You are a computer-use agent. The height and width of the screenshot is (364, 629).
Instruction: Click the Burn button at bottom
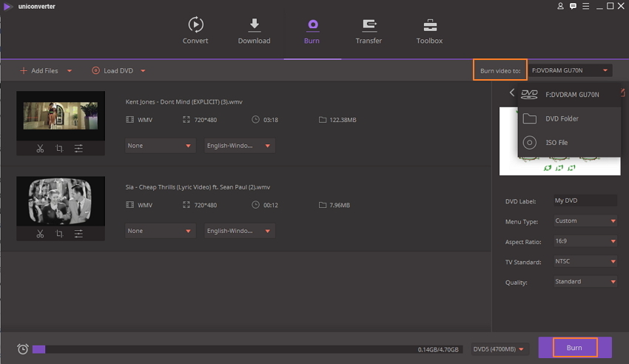click(x=575, y=348)
